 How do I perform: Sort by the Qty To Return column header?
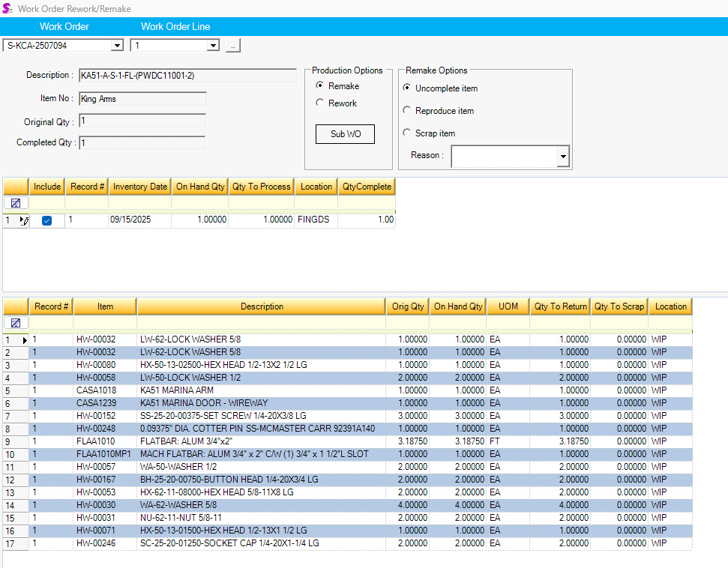560,306
